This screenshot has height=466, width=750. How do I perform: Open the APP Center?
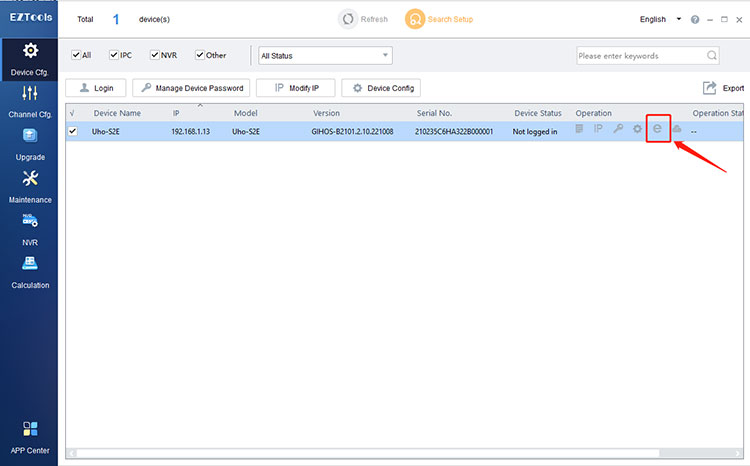[x=30, y=437]
